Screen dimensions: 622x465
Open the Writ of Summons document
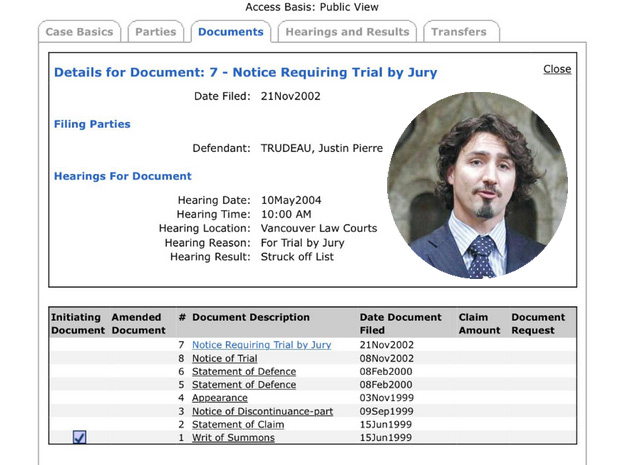(233, 437)
